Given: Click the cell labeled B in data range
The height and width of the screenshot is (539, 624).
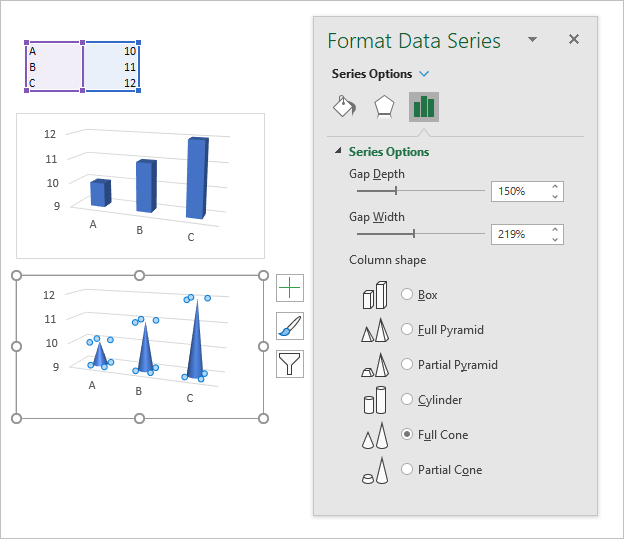Looking at the screenshot, I should click(54, 67).
